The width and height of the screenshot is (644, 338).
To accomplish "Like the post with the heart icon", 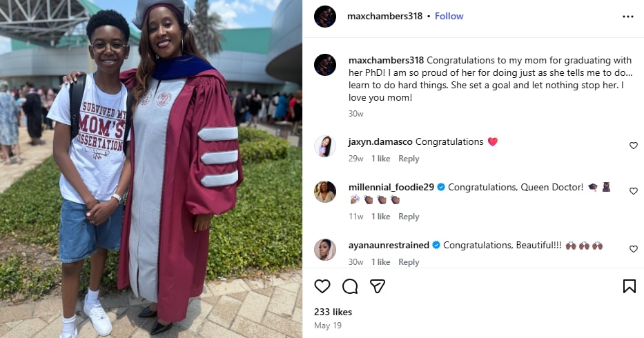I will (322, 286).
